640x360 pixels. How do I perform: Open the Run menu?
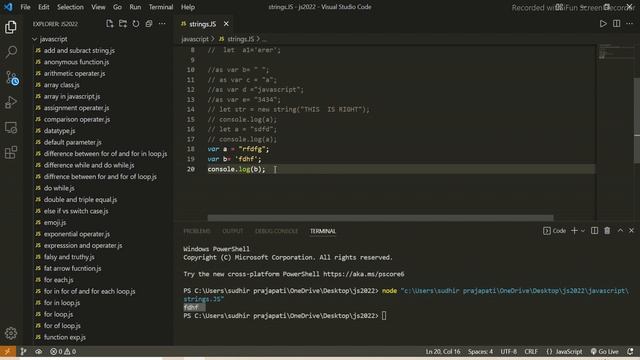tap(135, 7)
